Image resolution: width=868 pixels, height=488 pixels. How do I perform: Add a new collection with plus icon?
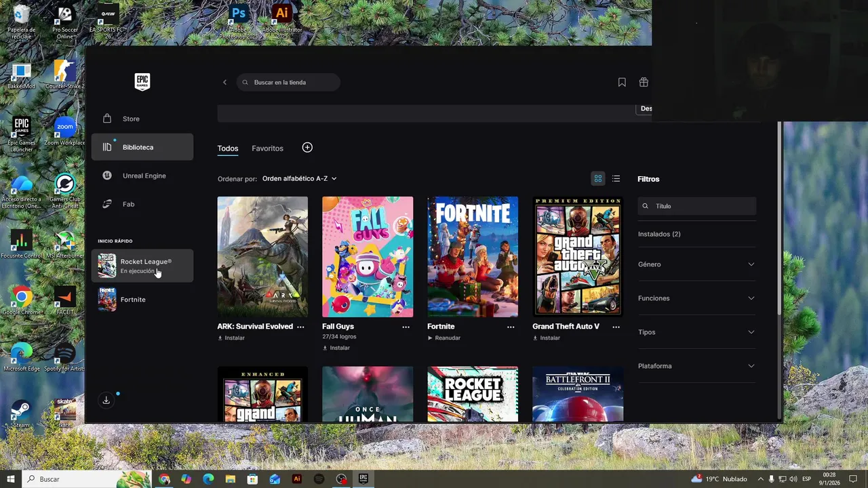[307, 147]
